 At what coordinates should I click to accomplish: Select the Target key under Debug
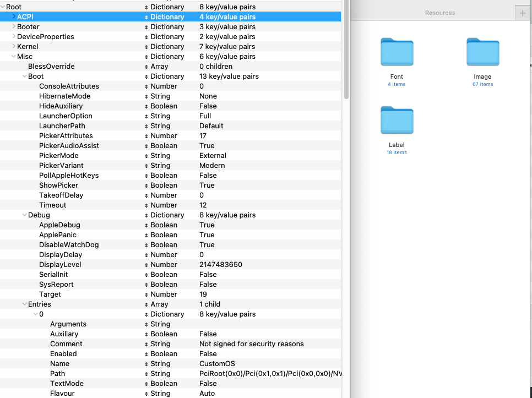[x=50, y=294]
